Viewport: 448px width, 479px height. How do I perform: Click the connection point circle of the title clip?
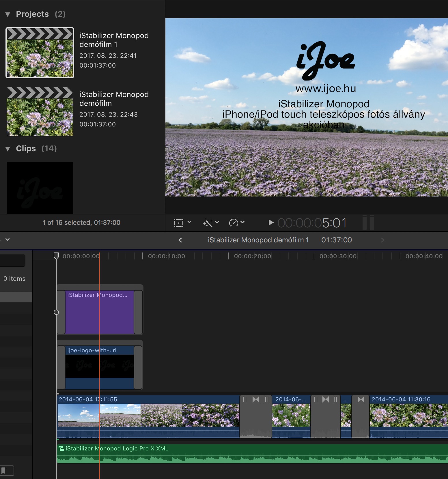[x=56, y=312]
